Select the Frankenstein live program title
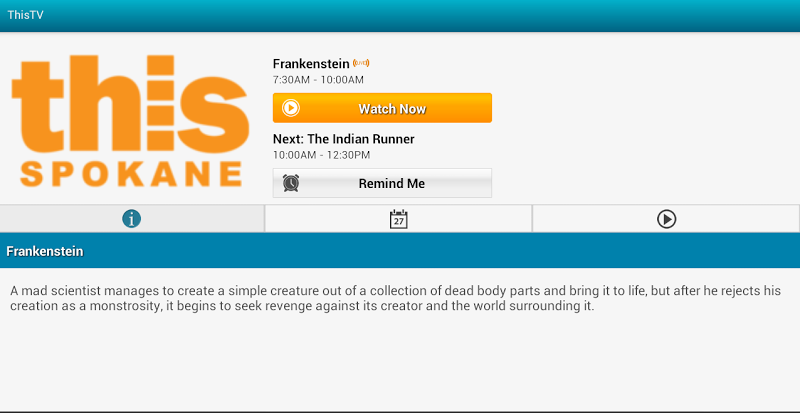The height and width of the screenshot is (413, 800). point(311,63)
